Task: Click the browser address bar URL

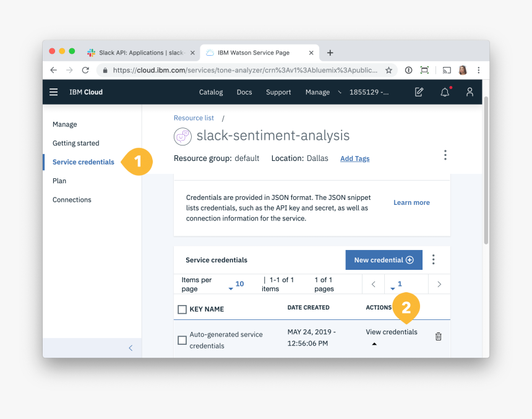Action: [x=245, y=71]
